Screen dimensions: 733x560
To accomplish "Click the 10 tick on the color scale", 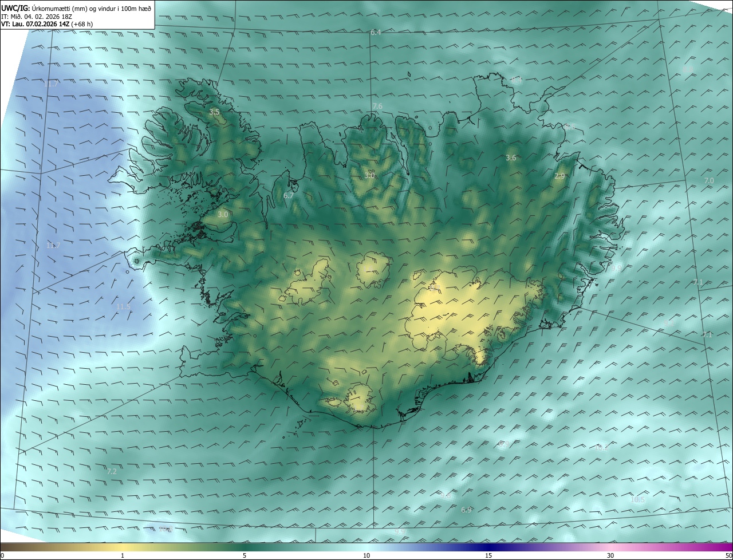I will (x=366, y=555).
